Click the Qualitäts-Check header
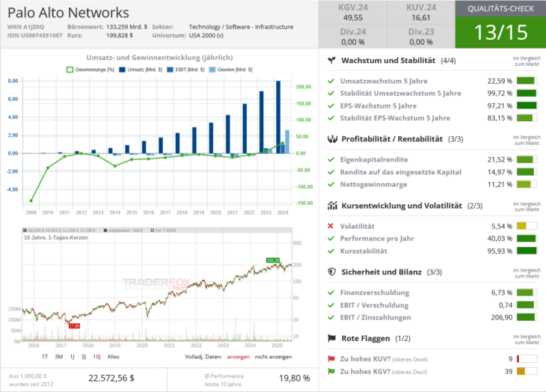546x392 pixels. point(500,9)
